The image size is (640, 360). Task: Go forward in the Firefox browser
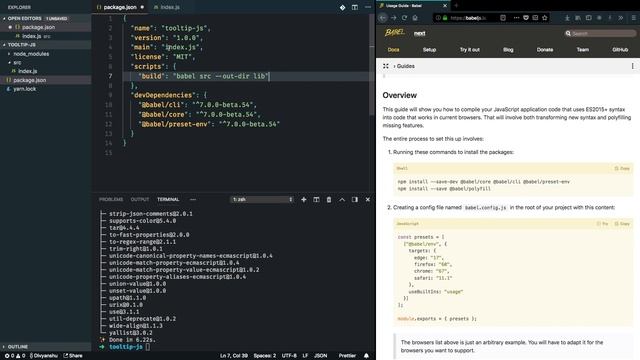pyautogui.click(x=394, y=18)
